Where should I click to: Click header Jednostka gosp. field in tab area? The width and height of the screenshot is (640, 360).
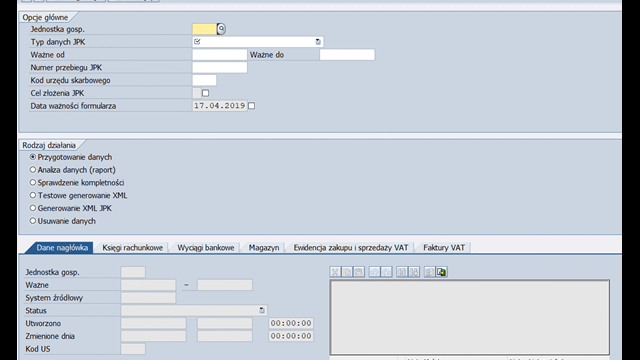pos(133,272)
